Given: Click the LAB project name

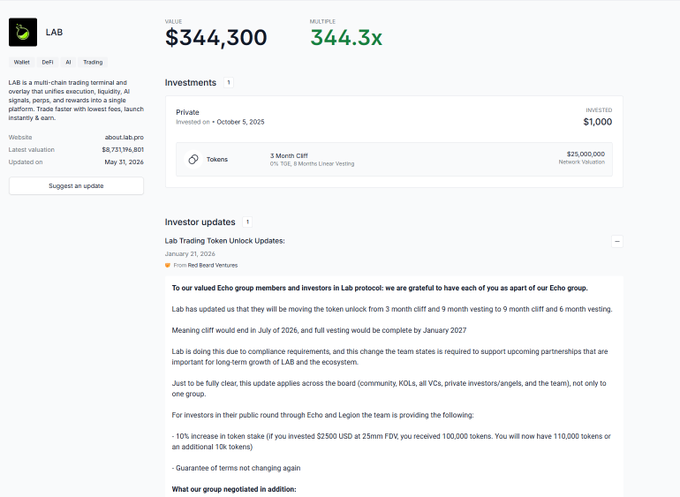Looking at the screenshot, I should (54, 33).
